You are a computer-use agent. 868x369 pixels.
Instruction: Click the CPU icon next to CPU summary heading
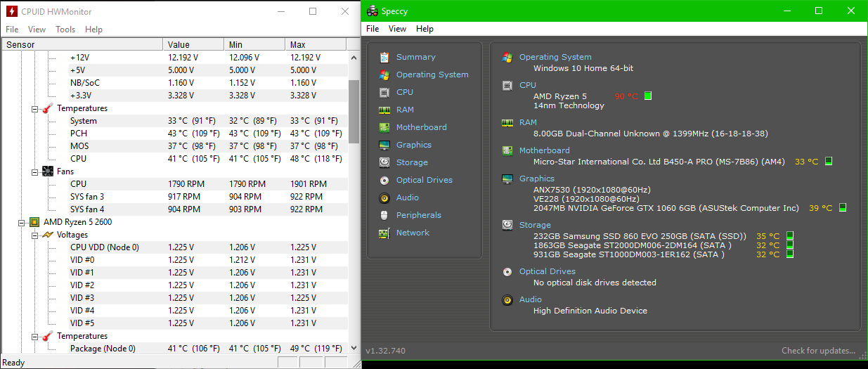507,85
